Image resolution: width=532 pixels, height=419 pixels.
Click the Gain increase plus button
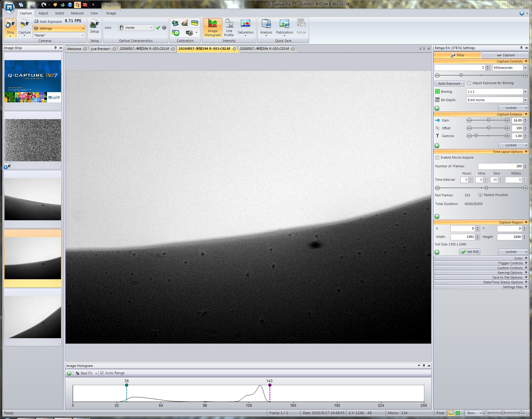click(507, 120)
